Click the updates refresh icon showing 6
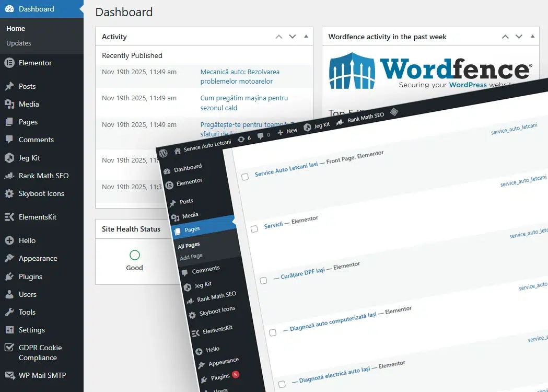The width and height of the screenshot is (548, 392). tap(241, 140)
